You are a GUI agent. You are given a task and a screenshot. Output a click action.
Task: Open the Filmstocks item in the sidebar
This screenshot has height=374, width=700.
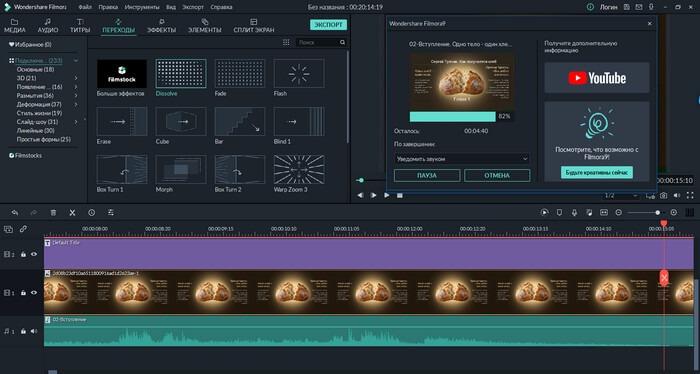26,155
